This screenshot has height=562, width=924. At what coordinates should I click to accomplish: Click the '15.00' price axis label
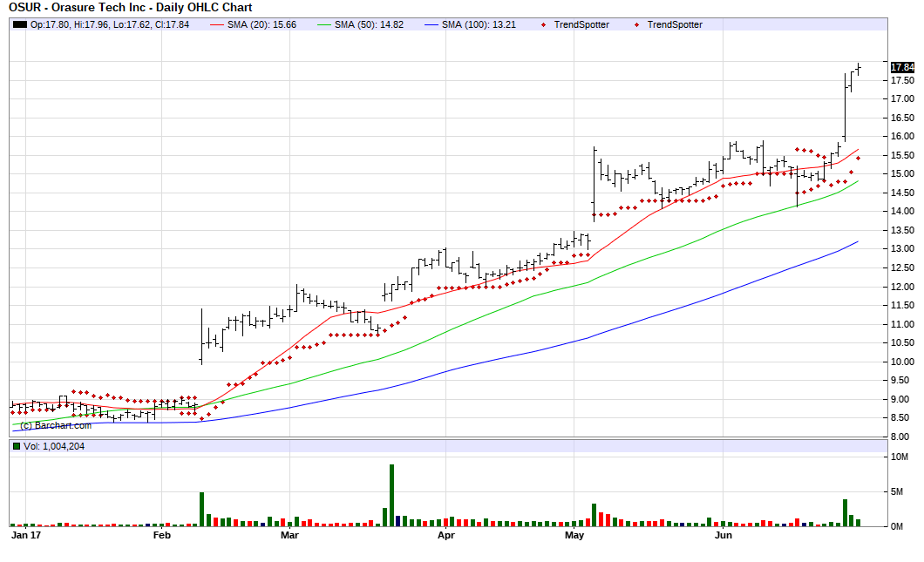click(902, 173)
